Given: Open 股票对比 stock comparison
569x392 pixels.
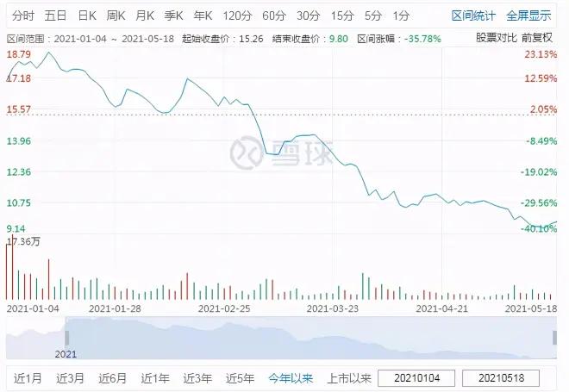Looking at the screenshot, I should pos(497,39).
